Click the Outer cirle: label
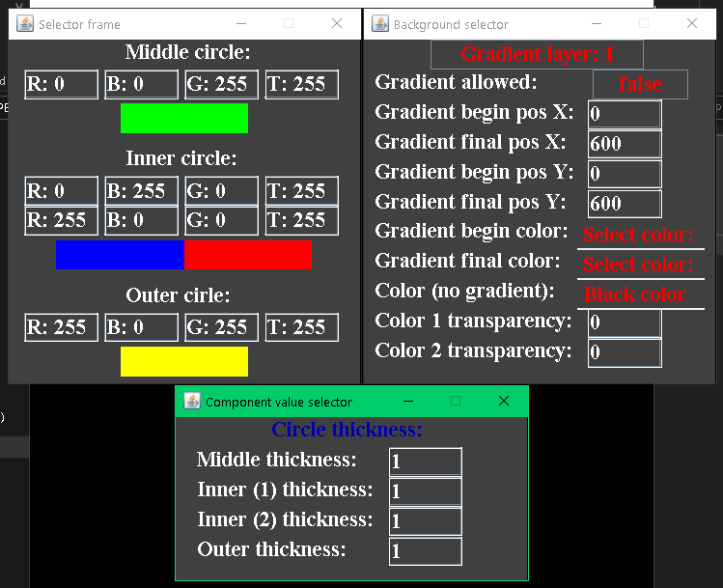 178,295
